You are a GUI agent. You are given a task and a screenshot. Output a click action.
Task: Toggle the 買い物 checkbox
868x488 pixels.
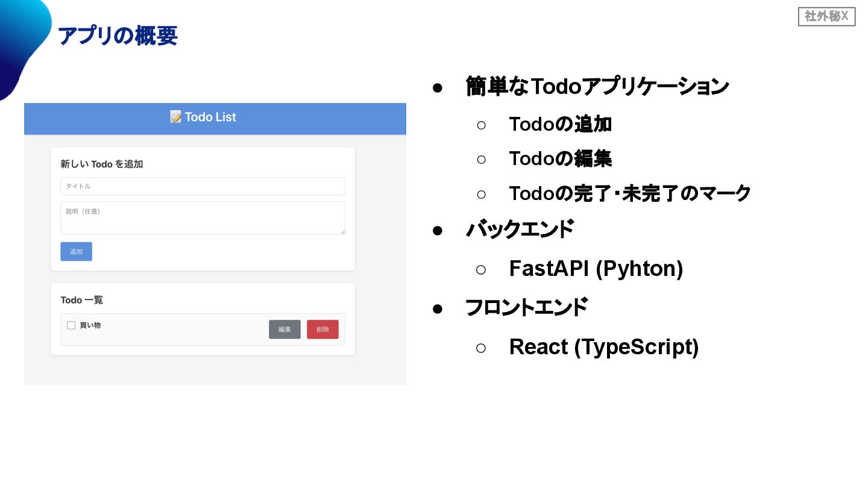tap(71, 325)
